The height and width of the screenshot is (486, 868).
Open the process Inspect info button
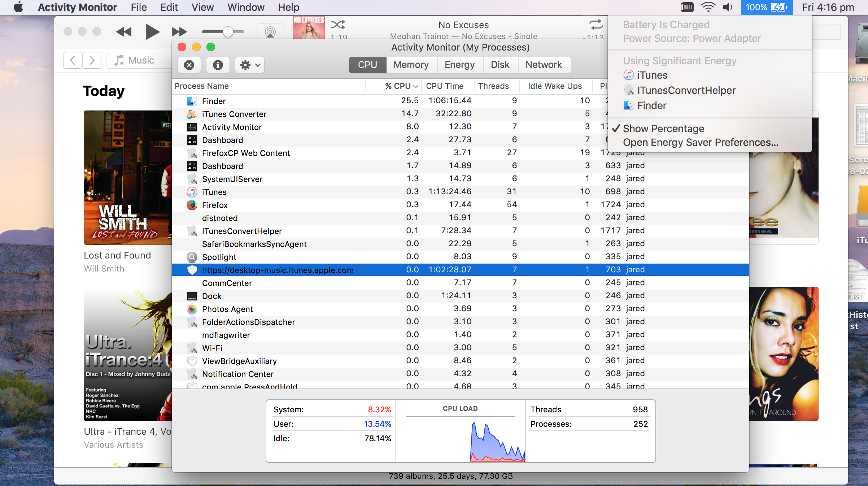pyautogui.click(x=218, y=65)
